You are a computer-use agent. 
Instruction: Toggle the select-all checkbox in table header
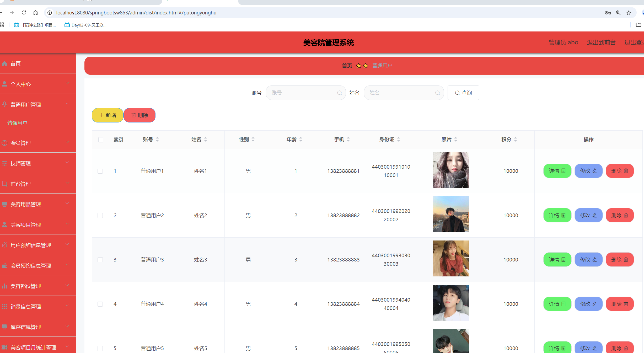pos(101,140)
